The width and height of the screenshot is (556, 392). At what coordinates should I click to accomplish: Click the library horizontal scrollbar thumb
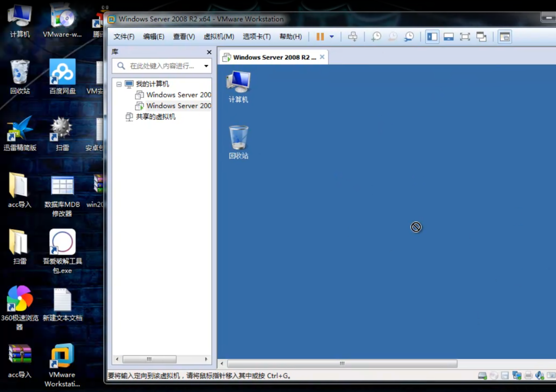click(149, 359)
